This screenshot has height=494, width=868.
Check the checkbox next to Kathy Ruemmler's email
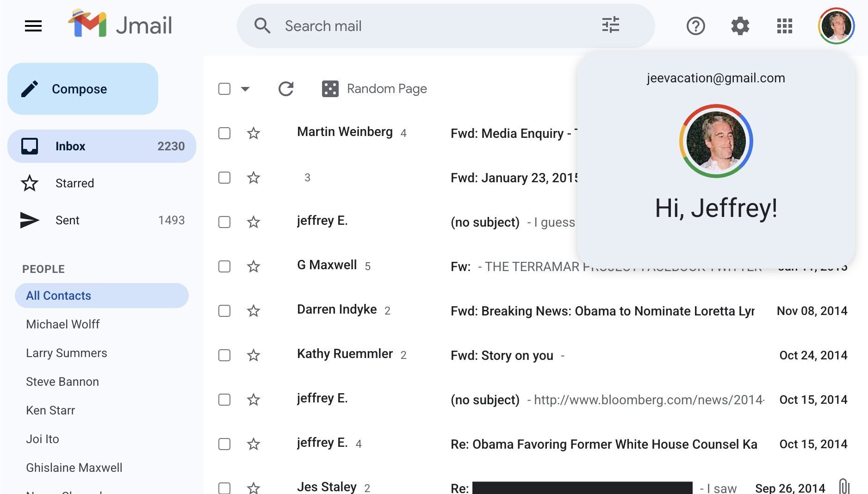[224, 355]
